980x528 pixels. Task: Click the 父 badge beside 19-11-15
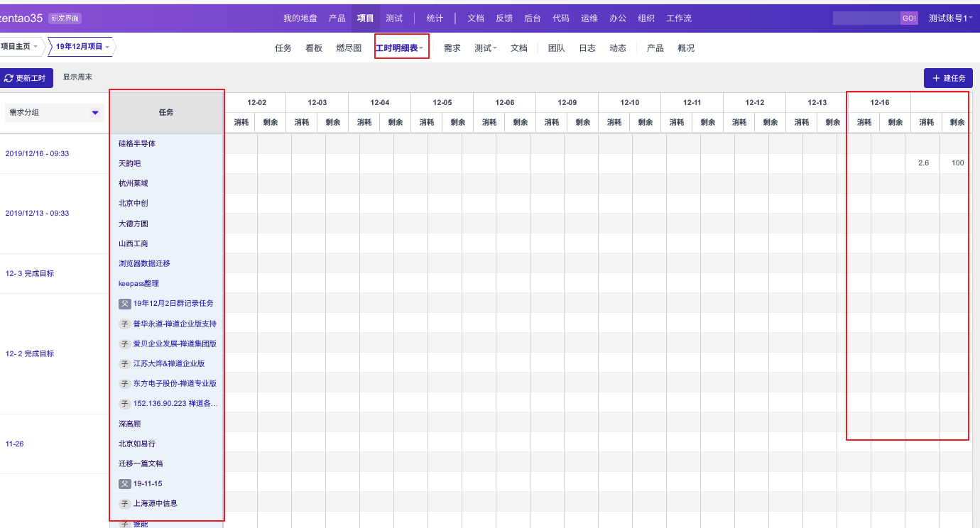click(125, 483)
